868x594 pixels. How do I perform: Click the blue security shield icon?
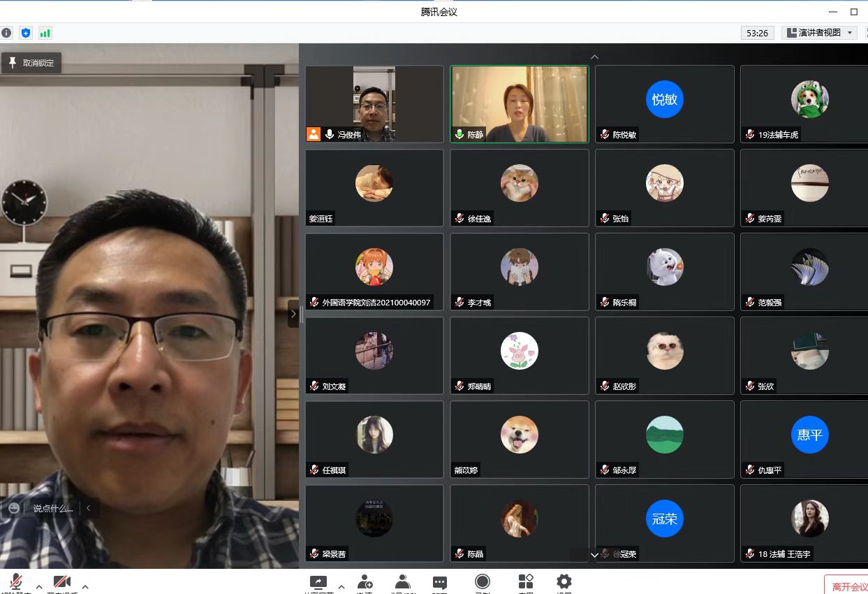click(x=26, y=33)
